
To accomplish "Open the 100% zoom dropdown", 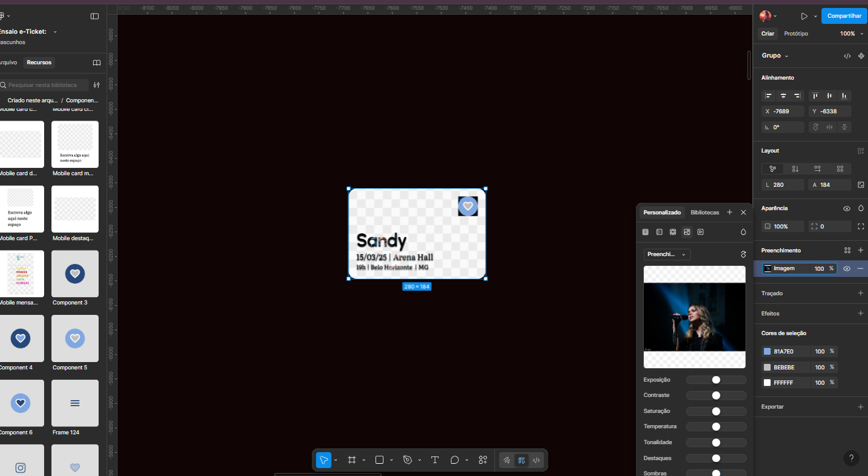I will point(851,34).
